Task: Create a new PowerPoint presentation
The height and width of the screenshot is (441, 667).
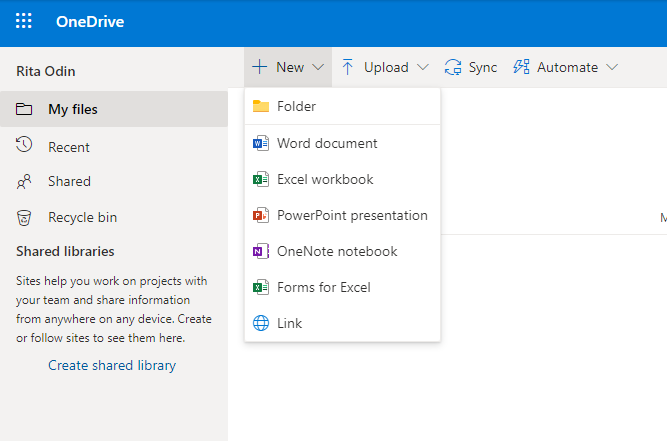Action: pyautogui.click(x=342, y=215)
